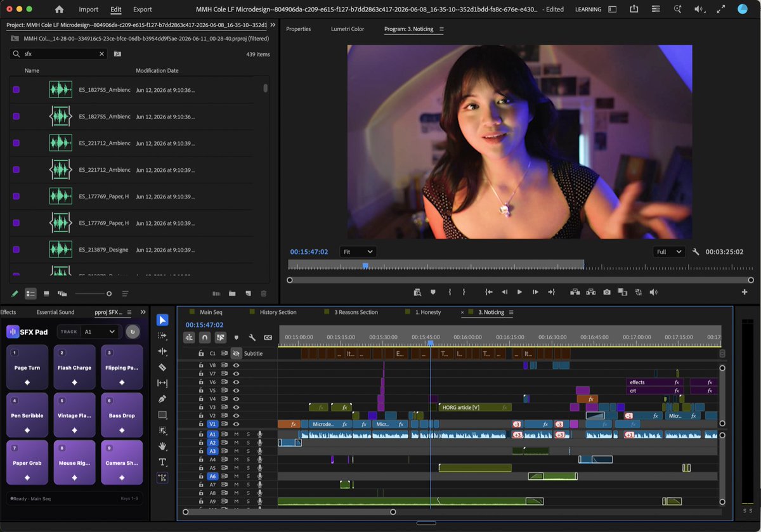Screen dimensions: 761x532
Task: Open the Fit zoom level dropdown
Action: tap(358, 252)
